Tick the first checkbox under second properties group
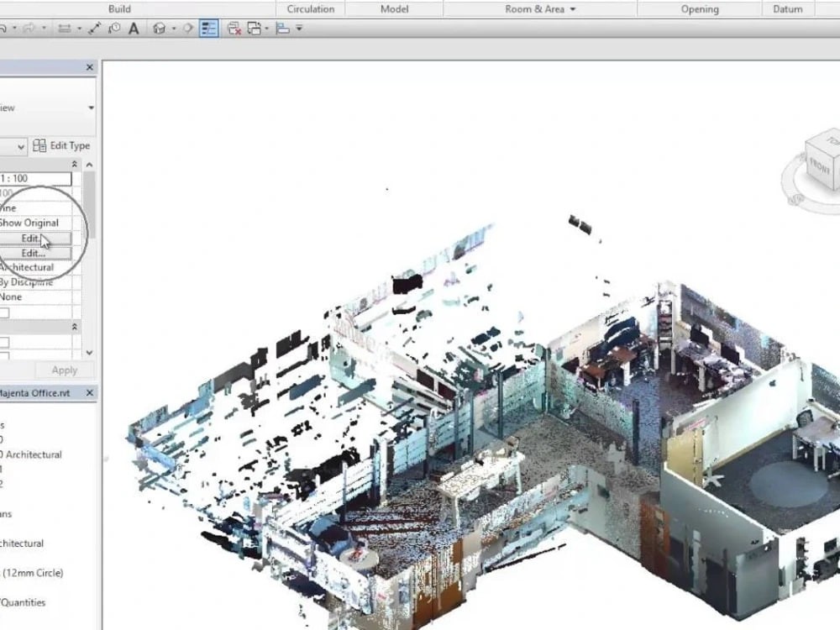The width and height of the screenshot is (840, 630). pyautogui.click(x=4, y=342)
